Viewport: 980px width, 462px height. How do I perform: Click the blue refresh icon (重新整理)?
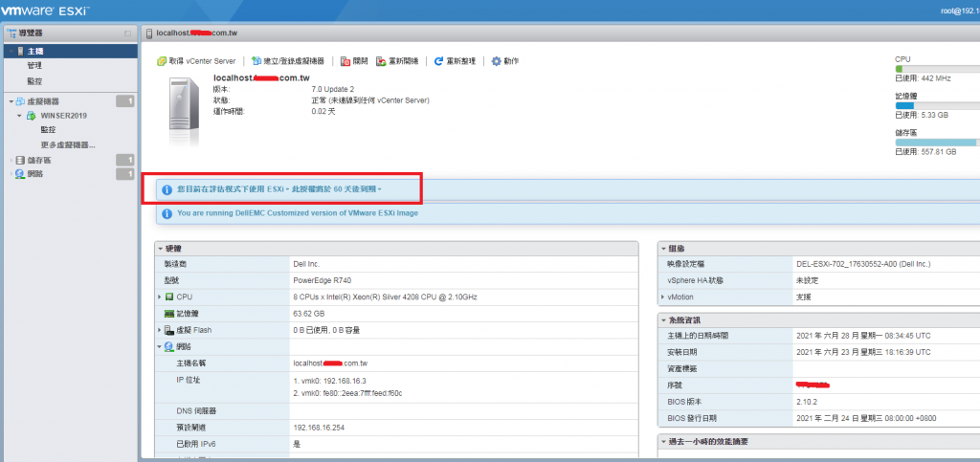click(x=438, y=61)
